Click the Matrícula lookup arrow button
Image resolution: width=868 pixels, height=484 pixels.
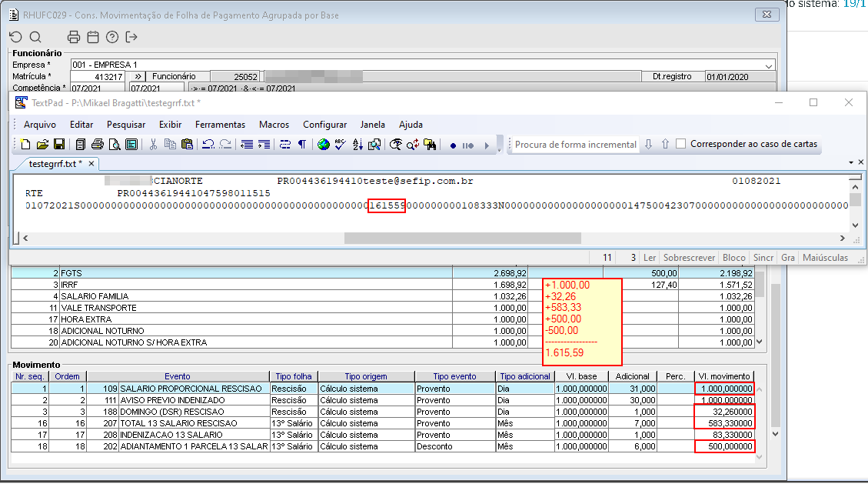[136, 77]
